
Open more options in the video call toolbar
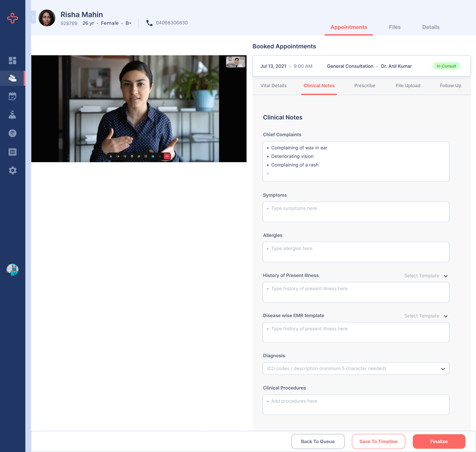click(160, 156)
